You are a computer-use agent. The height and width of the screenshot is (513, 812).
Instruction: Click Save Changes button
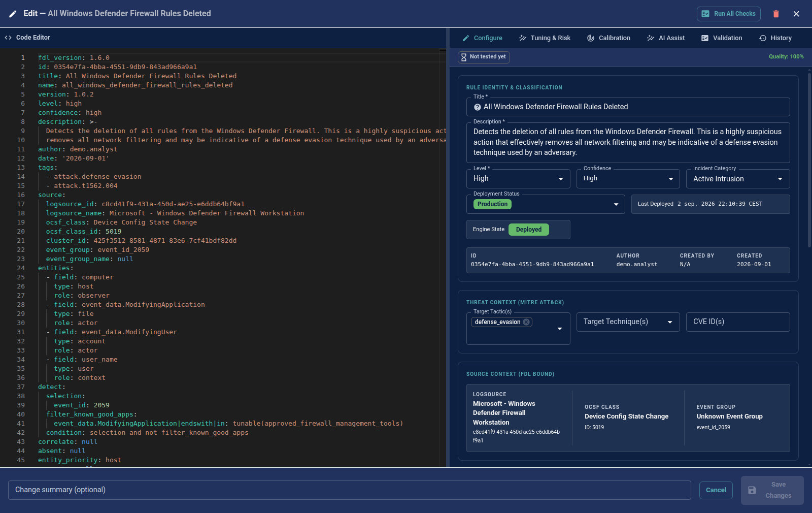point(772,490)
